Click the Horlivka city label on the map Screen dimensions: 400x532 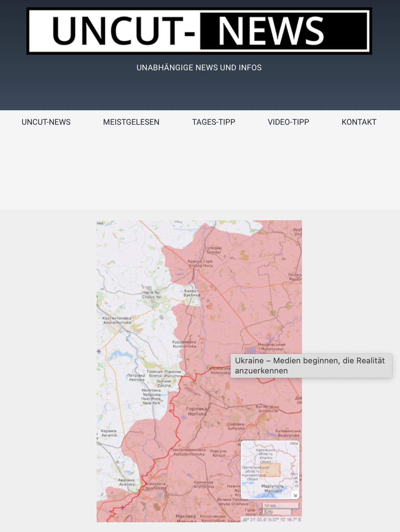coord(197,411)
